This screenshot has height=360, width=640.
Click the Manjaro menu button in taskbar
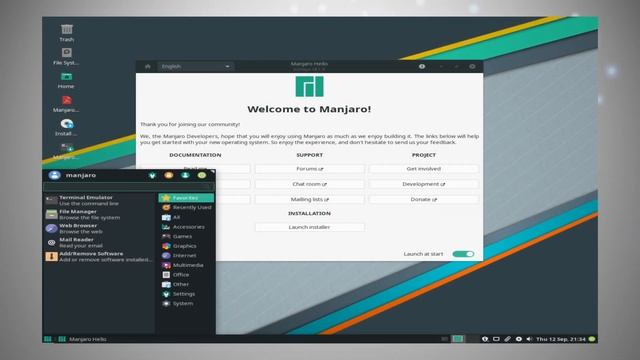pos(48,339)
